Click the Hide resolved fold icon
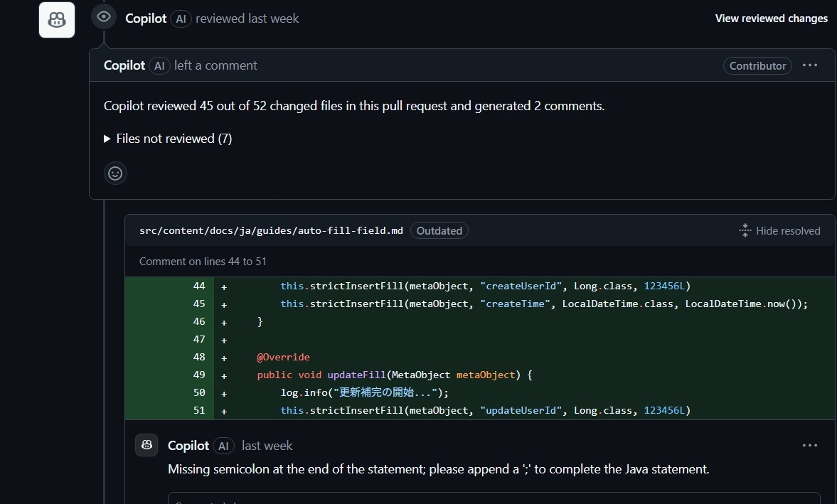837x504 pixels. 745,230
